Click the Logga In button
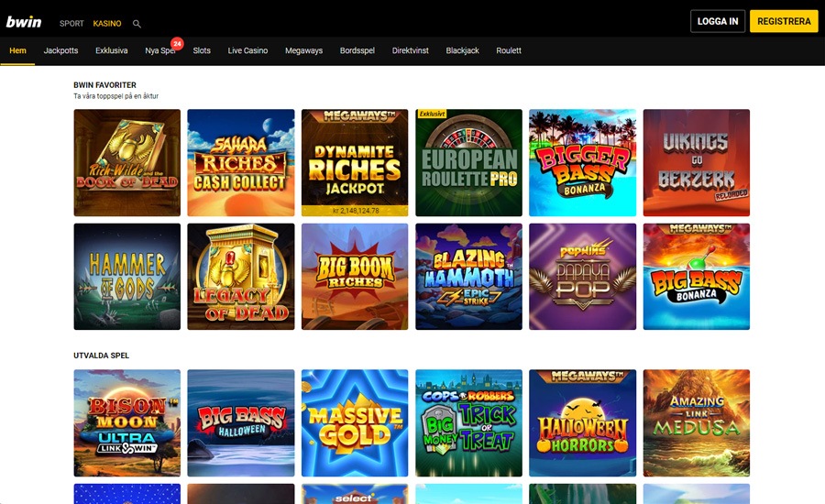825x504 pixels. pos(718,22)
